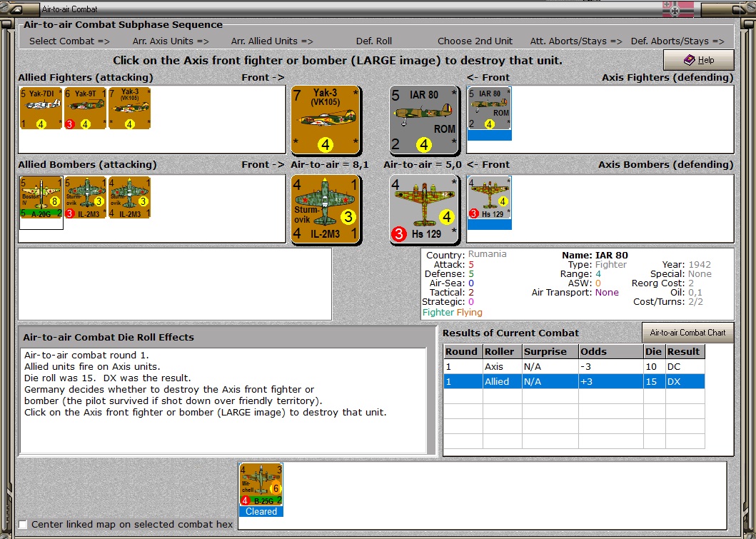
Task: Select the Boston IV A-20G bomber counter
Action: (41, 198)
